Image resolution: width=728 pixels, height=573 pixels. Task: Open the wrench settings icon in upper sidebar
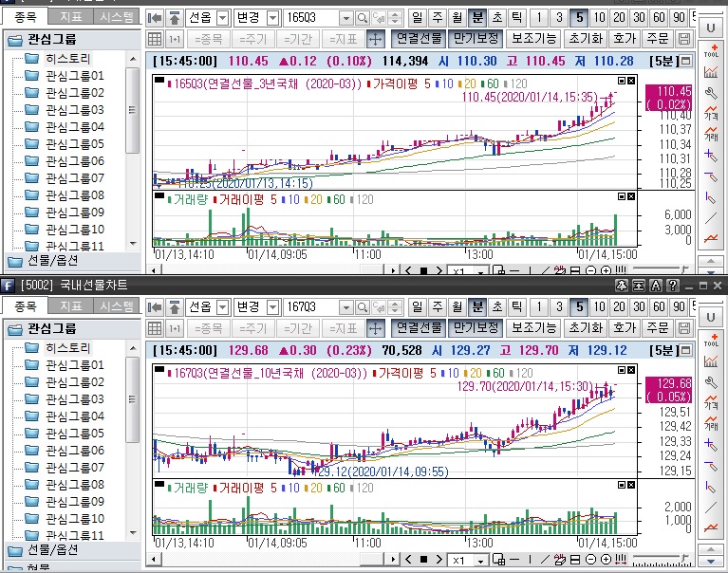point(711,93)
